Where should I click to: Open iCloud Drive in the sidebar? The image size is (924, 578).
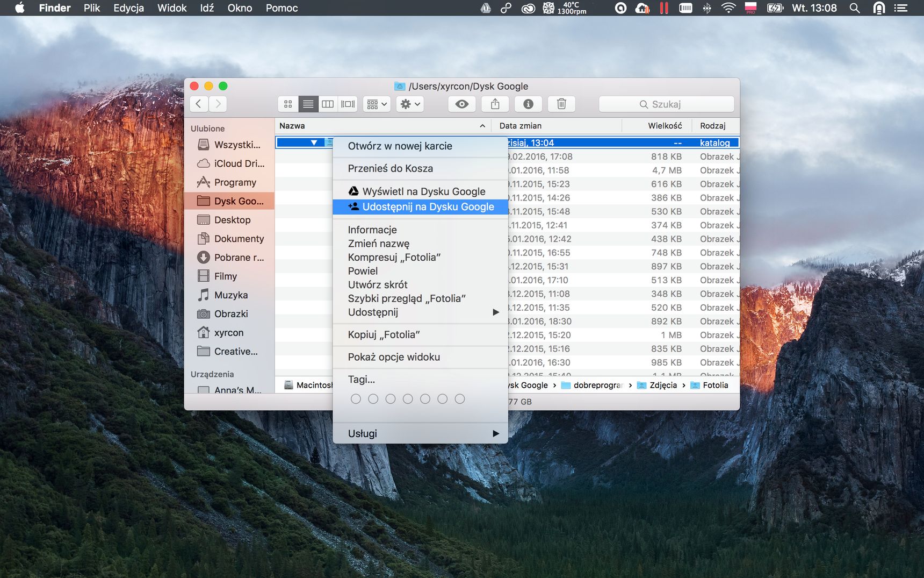(x=229, y=163)
